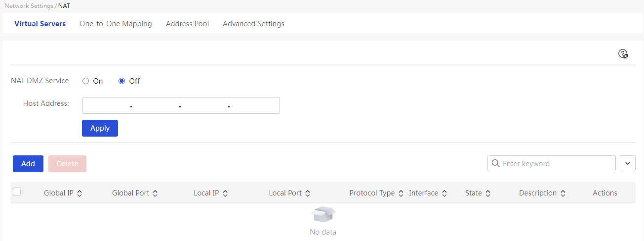
Task: Open the Address Pool tab
Action: [187, 23]
